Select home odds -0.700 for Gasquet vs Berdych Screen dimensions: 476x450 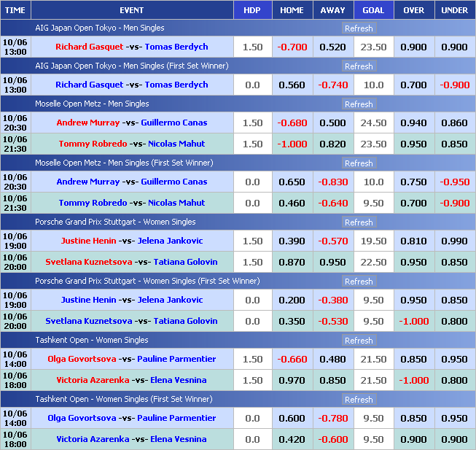(292, 47)
